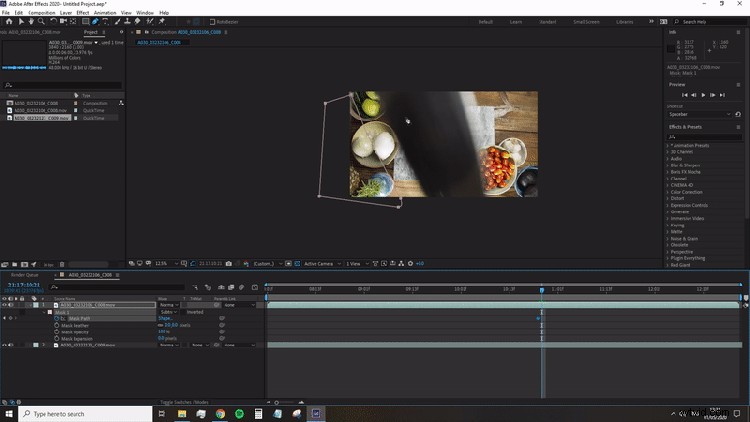The height and width of the screenshot is (422, 750).
Task: Hide layer 1 video with eye icon
Action: (4, 305)
